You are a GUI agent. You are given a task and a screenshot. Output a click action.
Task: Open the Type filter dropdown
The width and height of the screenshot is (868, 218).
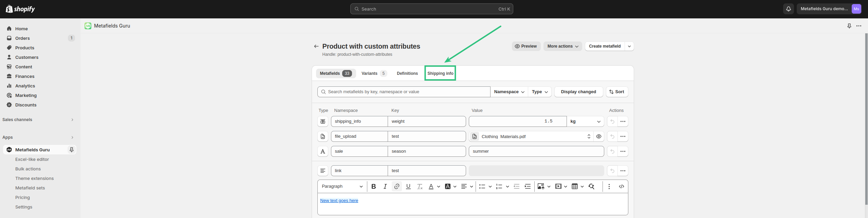tap(540, 92)
